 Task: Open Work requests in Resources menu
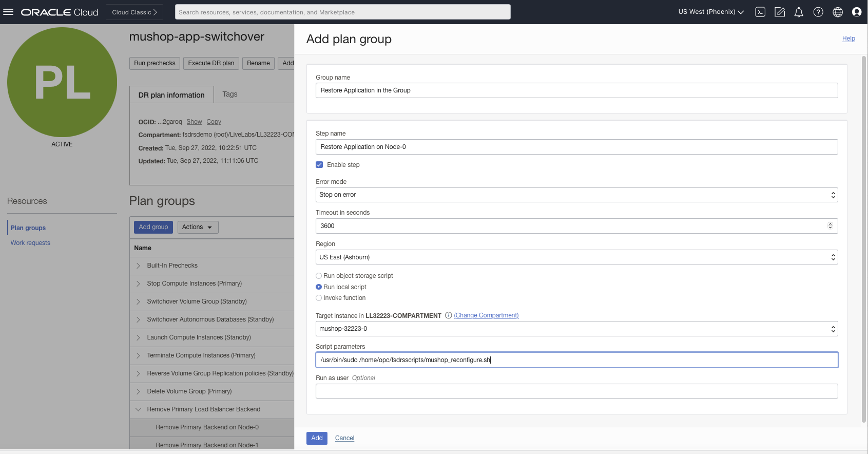pos(30,243)
